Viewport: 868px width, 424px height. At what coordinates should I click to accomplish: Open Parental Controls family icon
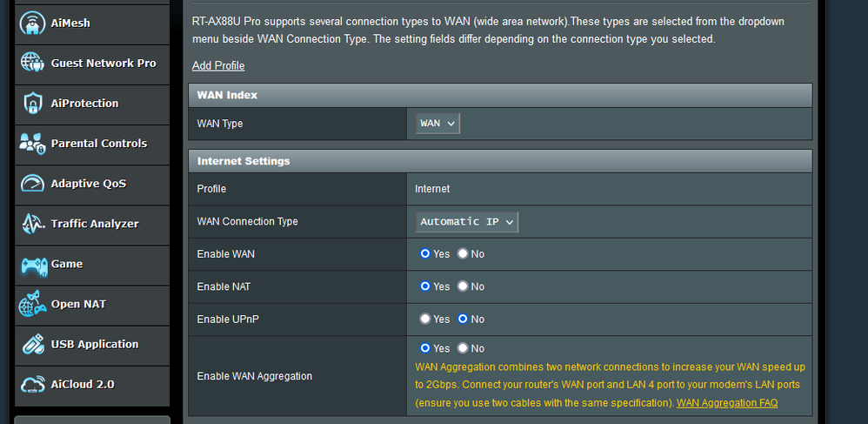point(32,144)
